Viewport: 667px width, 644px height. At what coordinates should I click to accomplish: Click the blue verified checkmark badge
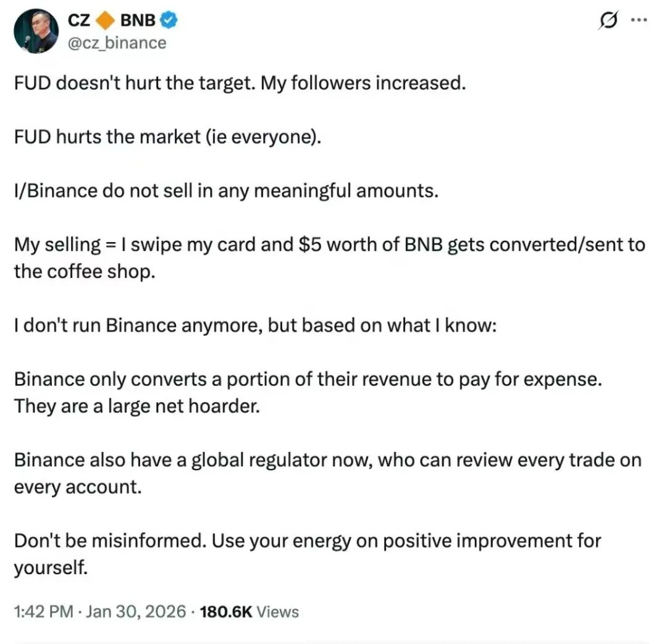pyautogui.click(x=169, y=20)
